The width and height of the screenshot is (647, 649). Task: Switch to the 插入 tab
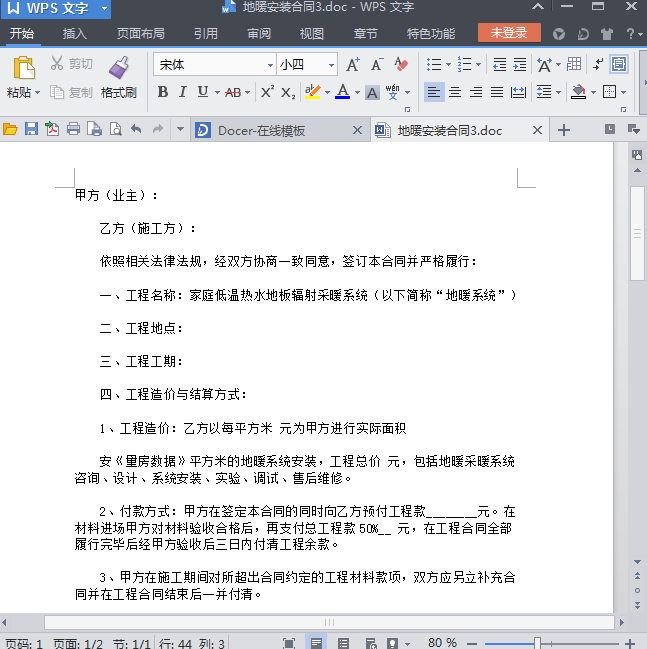pyautogui.click(x=75, y=34)
